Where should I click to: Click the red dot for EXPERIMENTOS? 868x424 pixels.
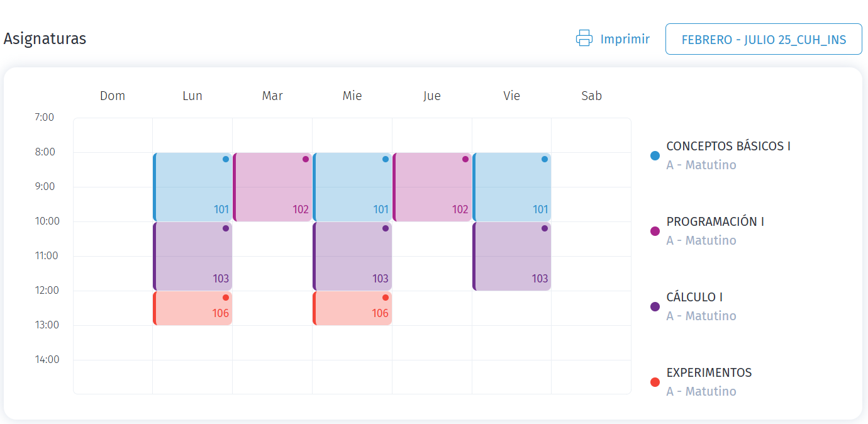[x=655, y=382]
